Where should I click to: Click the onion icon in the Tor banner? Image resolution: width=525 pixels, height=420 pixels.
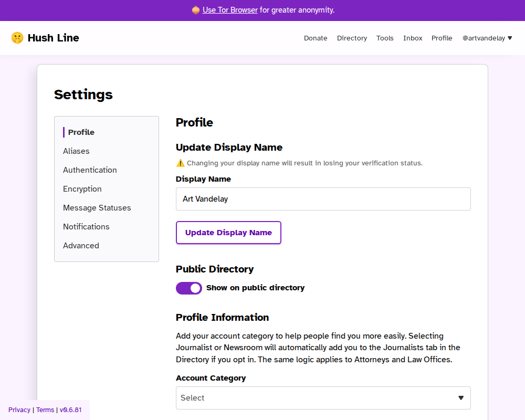196,10
